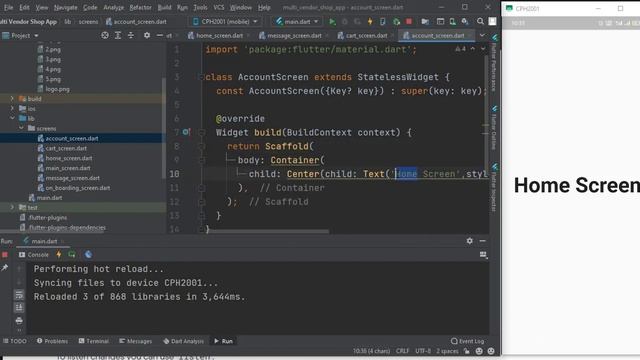Open the SDK Manager toolbar icon

[465, 22]
